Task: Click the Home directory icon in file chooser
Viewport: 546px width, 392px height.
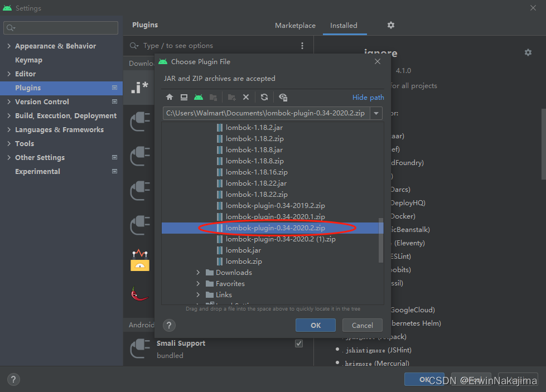Action: [169, 97]
